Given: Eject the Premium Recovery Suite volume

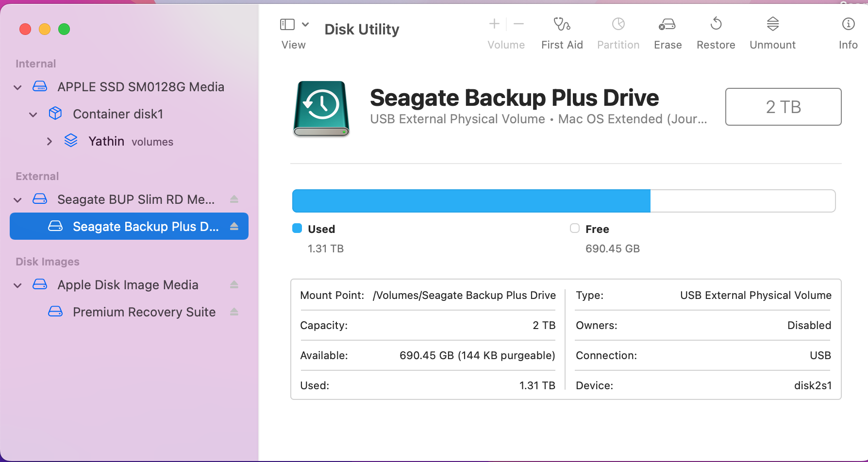Looking at the screenshot, I should 234,312.
